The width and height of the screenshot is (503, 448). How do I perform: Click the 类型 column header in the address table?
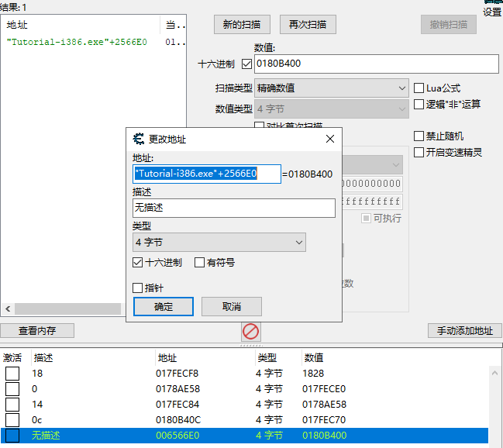tap(267, 357)
